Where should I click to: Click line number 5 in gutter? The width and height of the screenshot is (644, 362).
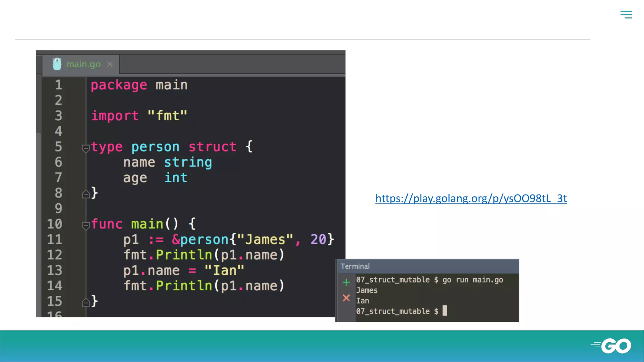pos(58,147)
